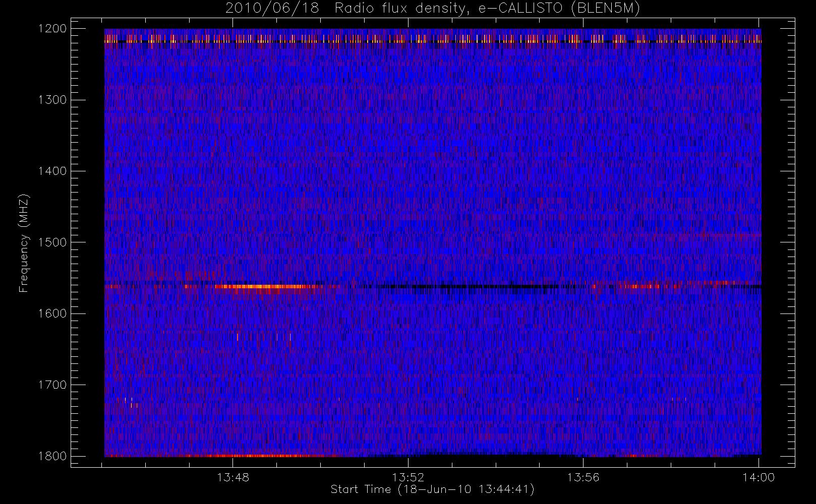This screenshot has width=816, height=504.
Task: Click the x-axis label 'Start Time (18-Jun-10 13:44:41)'
Action: pos(433,489)
